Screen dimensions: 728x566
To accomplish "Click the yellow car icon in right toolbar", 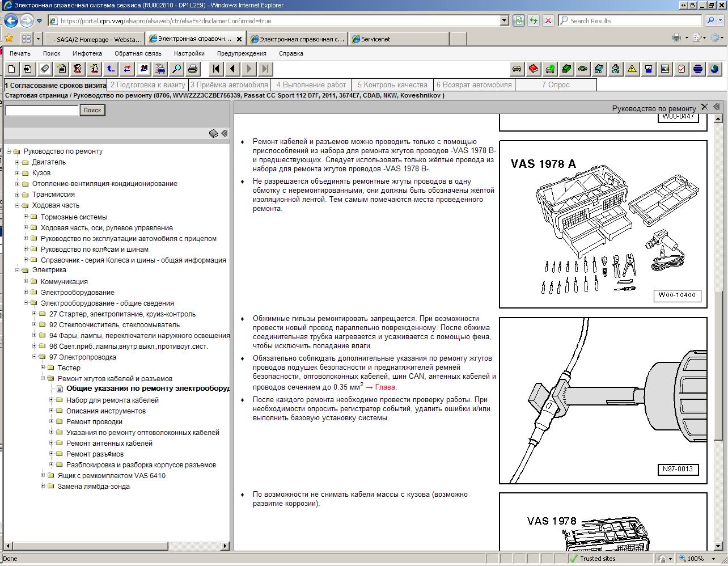I will tap(517, 69).
